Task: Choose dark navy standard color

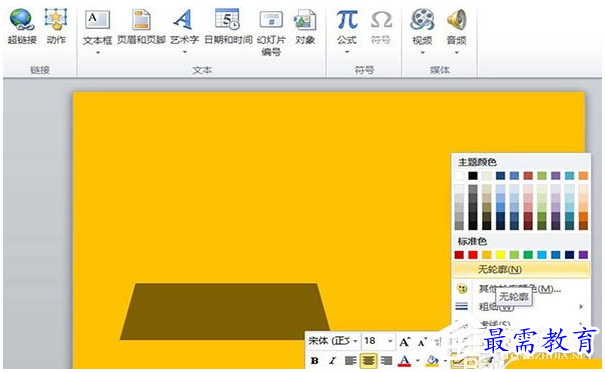Action: 570,255
